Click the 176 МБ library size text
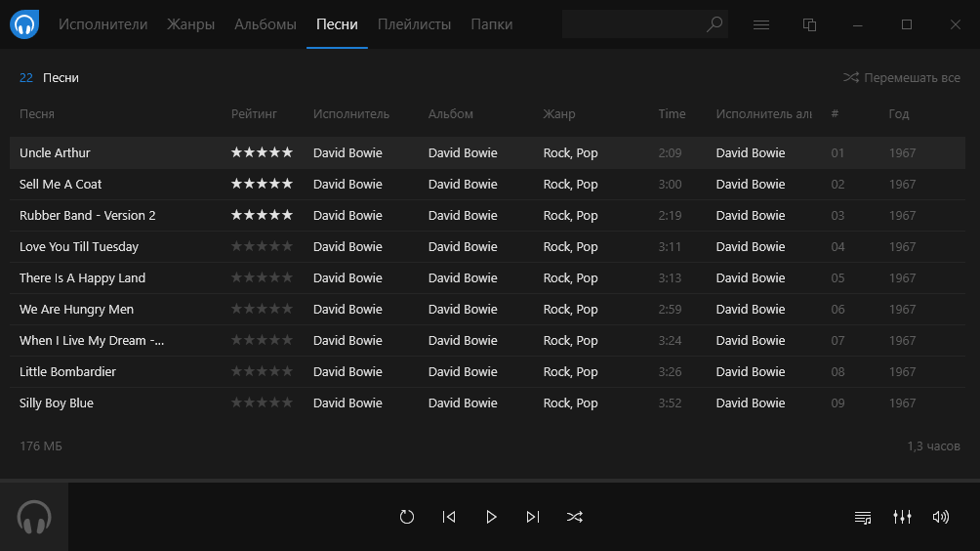The width and height of the screenshot is (980, 551). point(41,445)
